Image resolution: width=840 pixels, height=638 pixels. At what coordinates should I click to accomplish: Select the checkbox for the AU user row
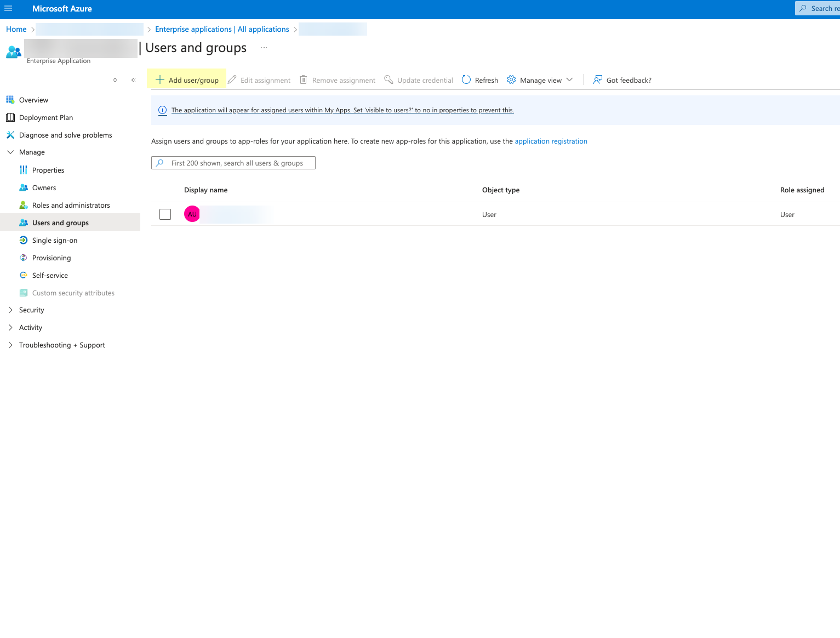point(165,214)
